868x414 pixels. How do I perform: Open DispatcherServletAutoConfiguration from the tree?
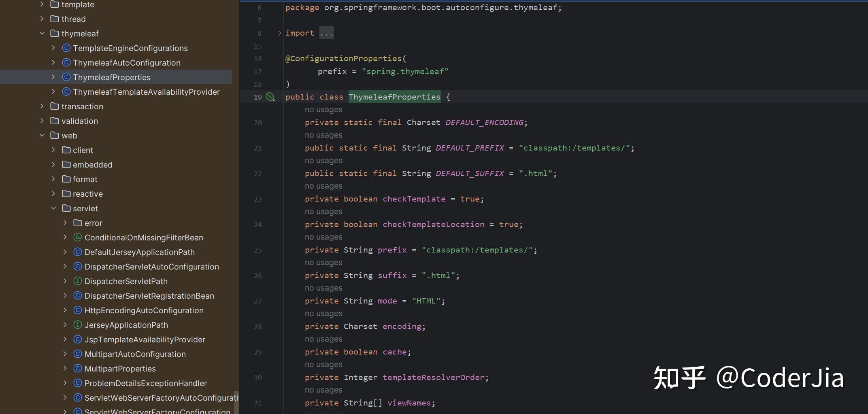[152, 267]
